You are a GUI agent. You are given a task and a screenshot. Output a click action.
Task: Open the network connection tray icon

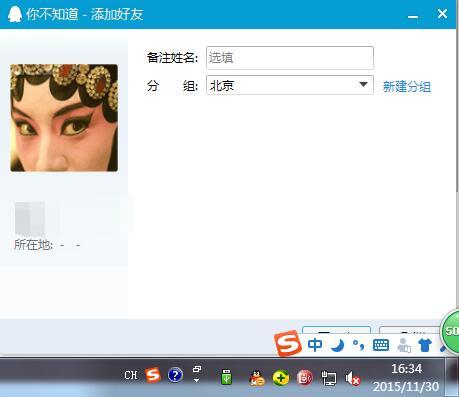point(329,378)
